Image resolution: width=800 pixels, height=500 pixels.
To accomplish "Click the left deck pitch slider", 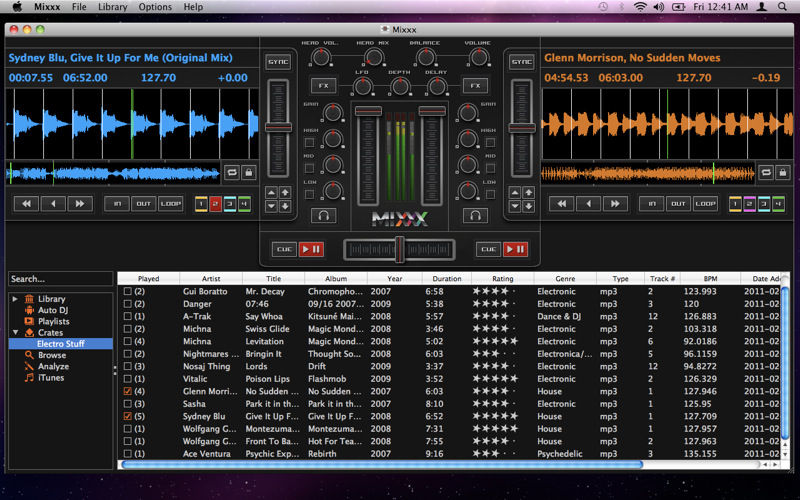I will pyautogui.click(x=278, y=128).
